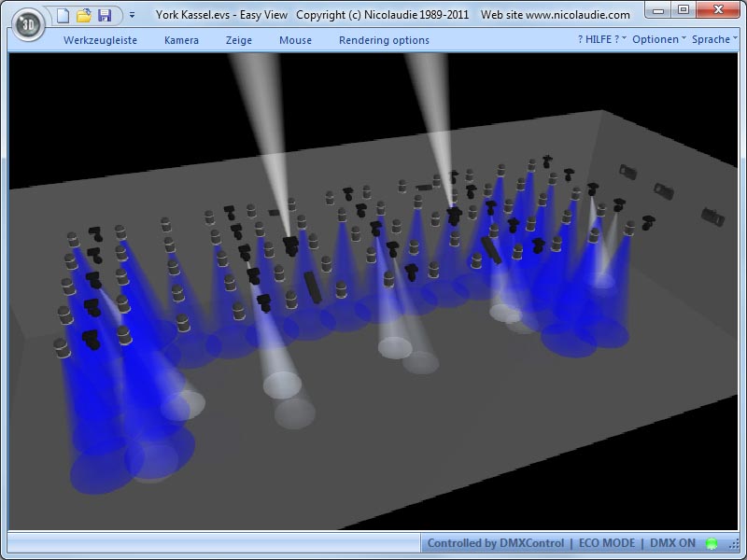Click the ECO MODE status label
This screenshot has height=560, width=747.
pyautogui.click(x=606, y=543)
